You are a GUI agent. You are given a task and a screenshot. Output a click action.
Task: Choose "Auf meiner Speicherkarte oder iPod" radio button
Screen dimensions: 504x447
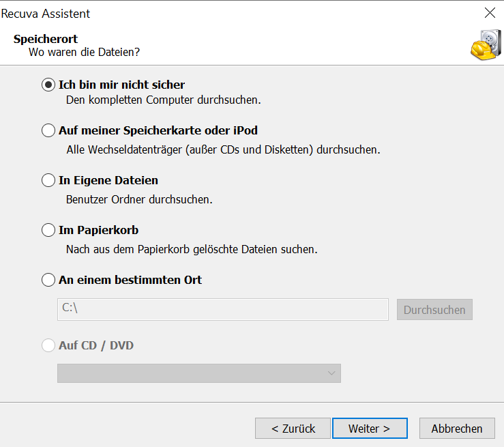click(48, 130)
